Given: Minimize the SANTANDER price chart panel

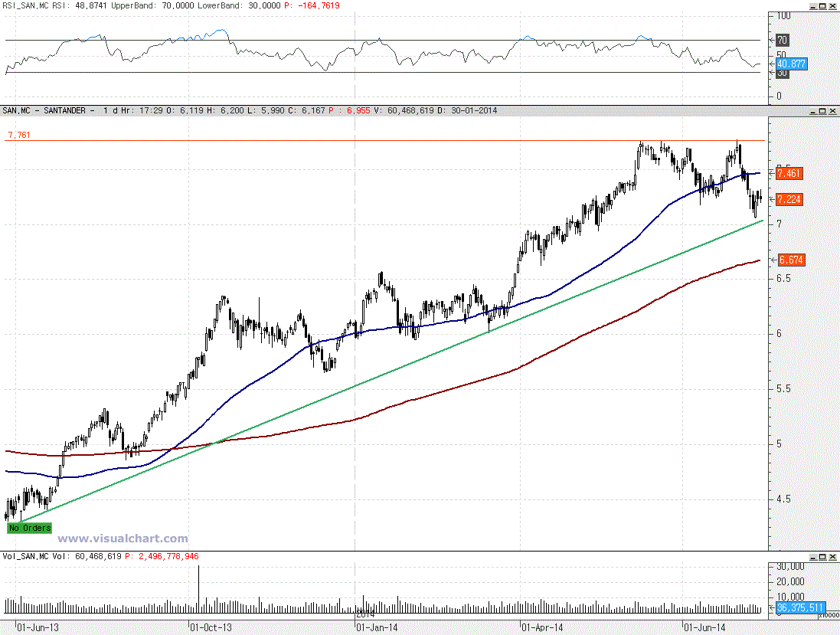Looking at the screenshot, I should click(x=813, y=111).
